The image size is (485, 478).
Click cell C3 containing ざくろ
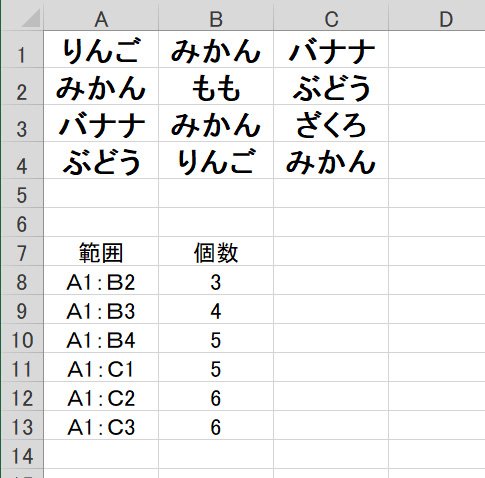331,123
